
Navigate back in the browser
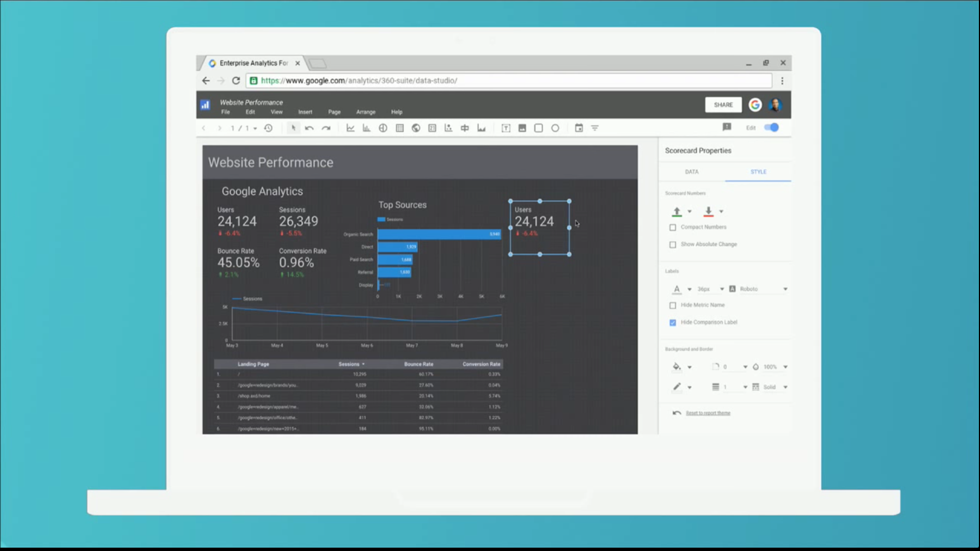[x=206, y=80]
